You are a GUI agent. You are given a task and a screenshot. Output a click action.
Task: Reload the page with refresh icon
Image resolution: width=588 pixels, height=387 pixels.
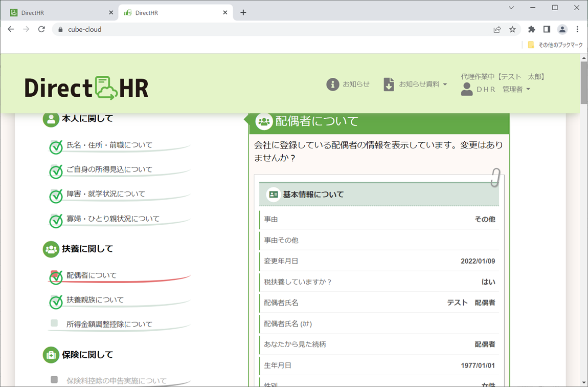(x=41, y=29)
